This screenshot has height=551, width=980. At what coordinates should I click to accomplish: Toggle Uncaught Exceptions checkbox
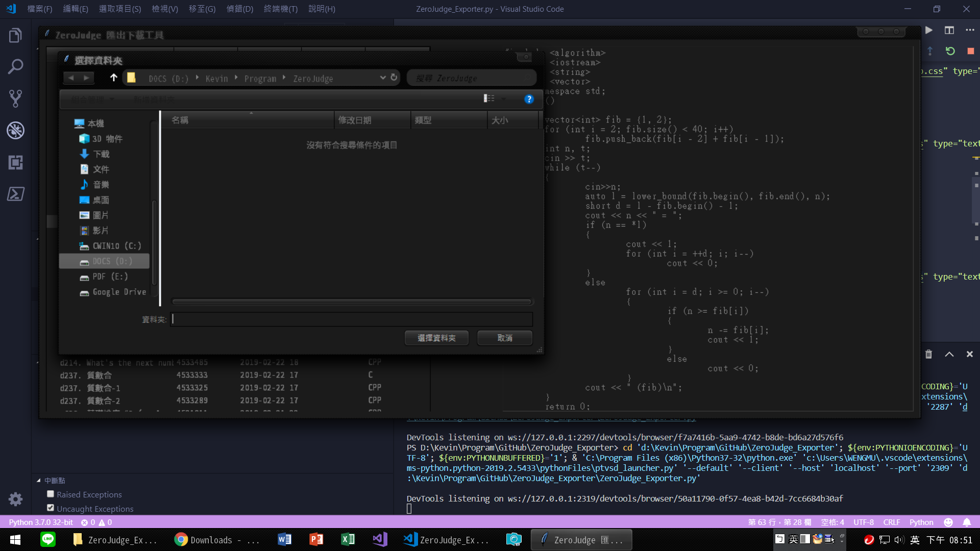[51, 508]
